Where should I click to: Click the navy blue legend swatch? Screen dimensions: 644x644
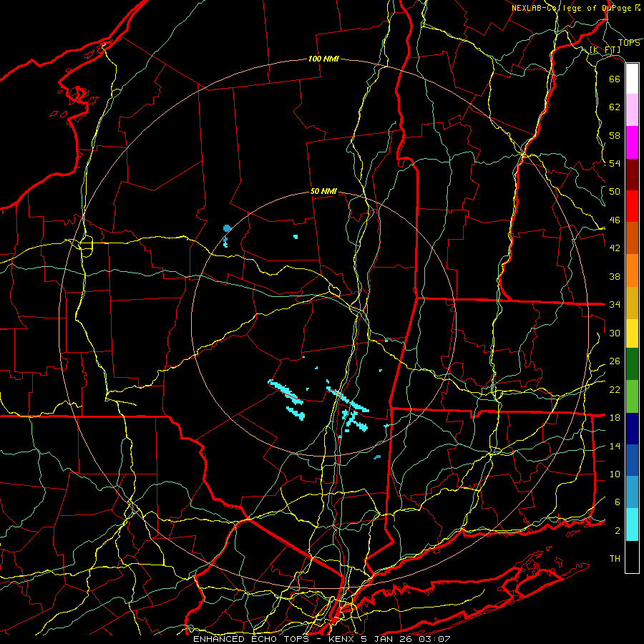[632, 429]
